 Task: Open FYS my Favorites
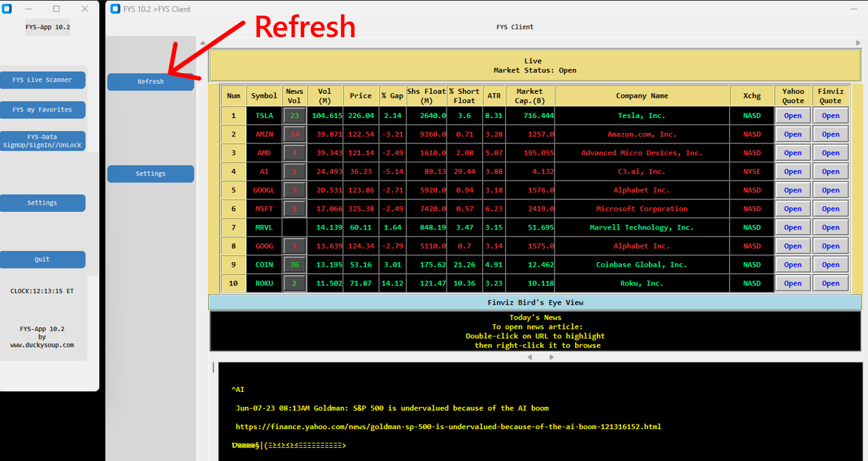tap(42, 110)
